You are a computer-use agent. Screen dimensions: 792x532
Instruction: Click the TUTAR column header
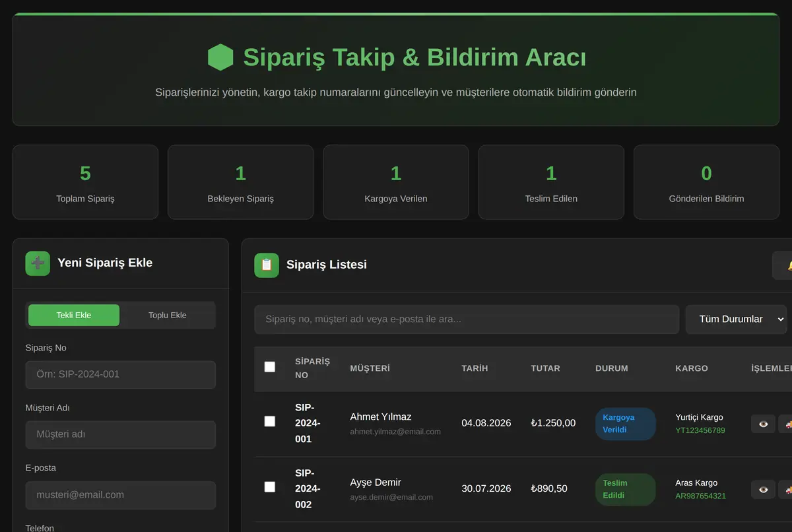tap(545, 368)
